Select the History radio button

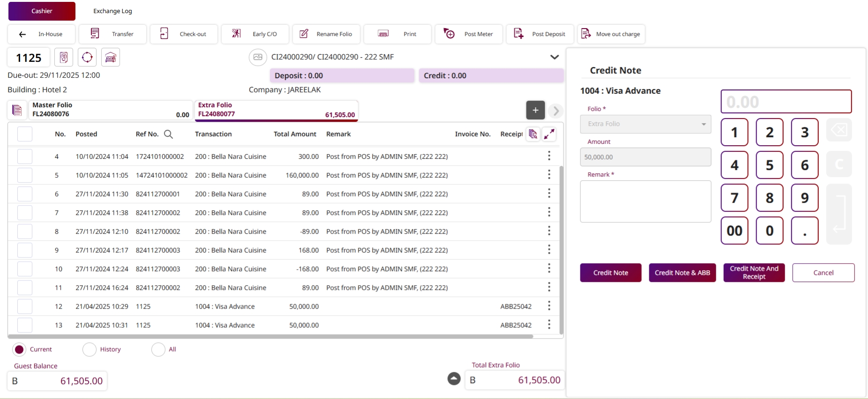[x=89, y=349]
